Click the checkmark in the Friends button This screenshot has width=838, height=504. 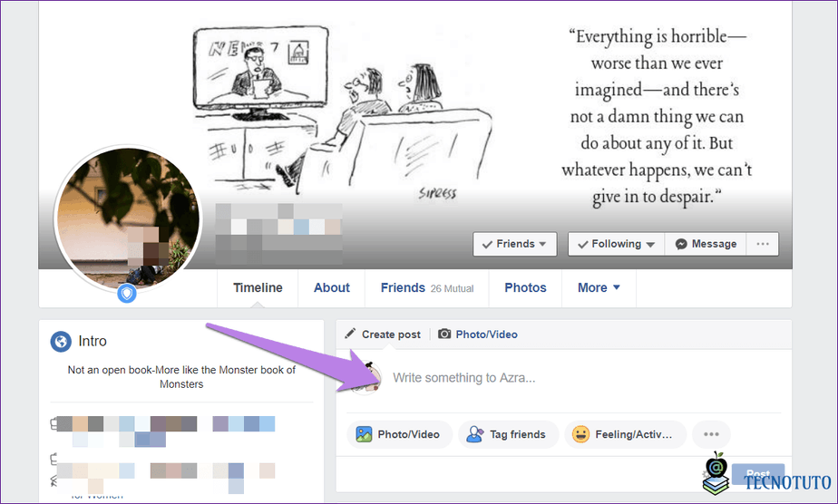487,245
